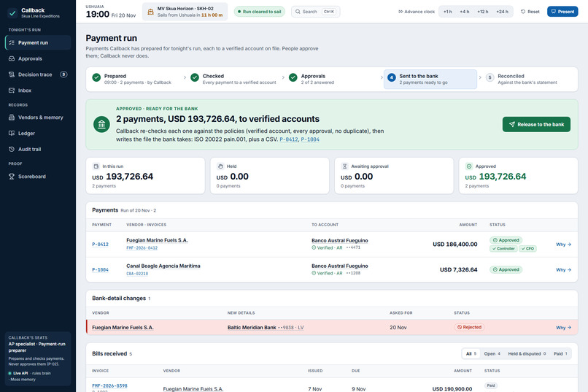Open the P-1004 link in the banner text

[x=310, y=139]
